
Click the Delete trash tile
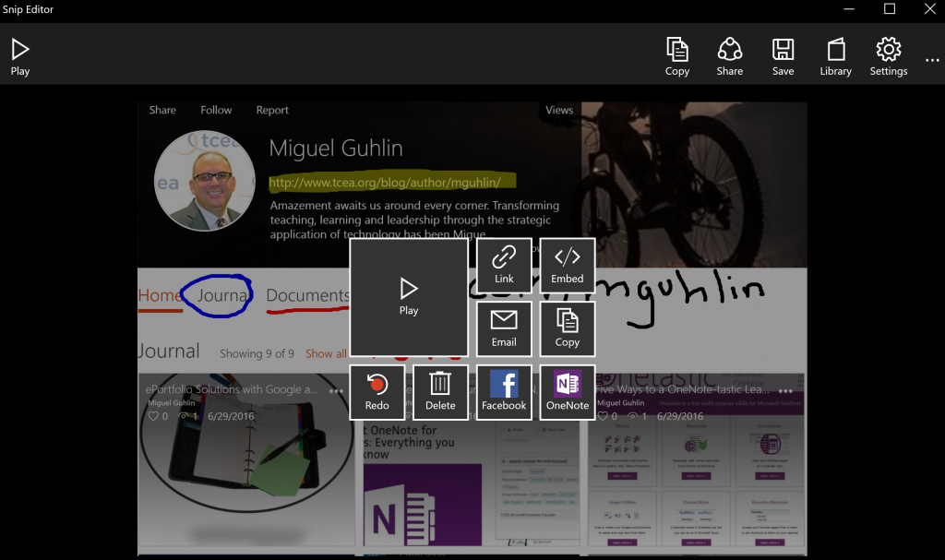click(x=440, y=392)
